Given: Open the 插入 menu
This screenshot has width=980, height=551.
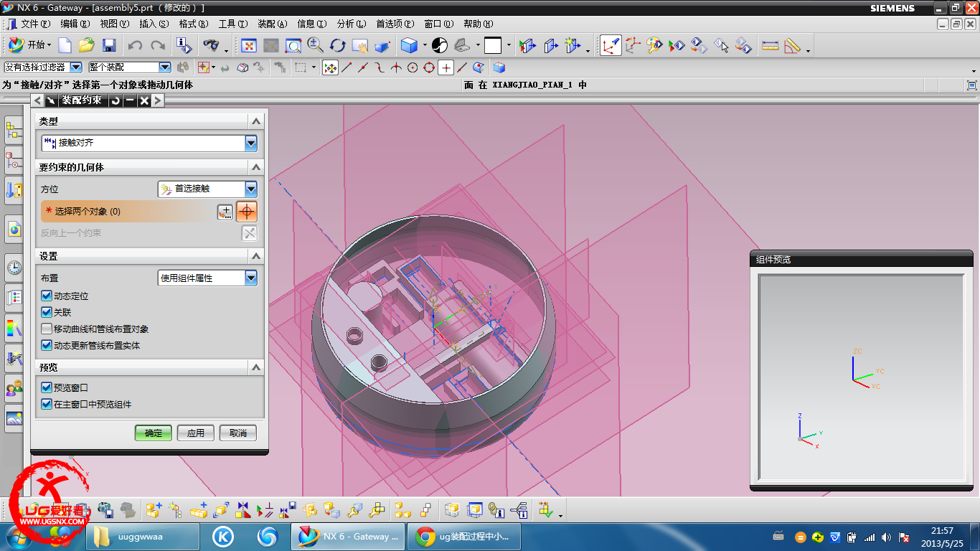Looking at the screenshot, I should (154, 24).
